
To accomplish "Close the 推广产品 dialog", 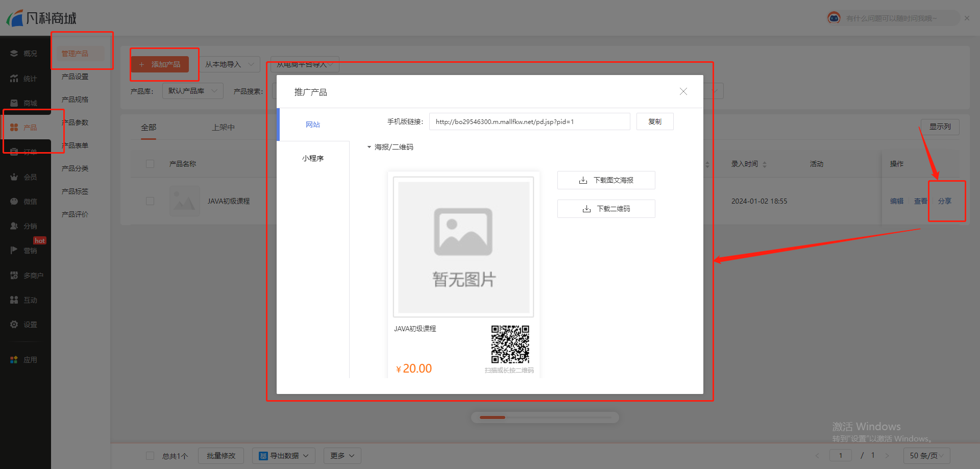I will 683,91.
